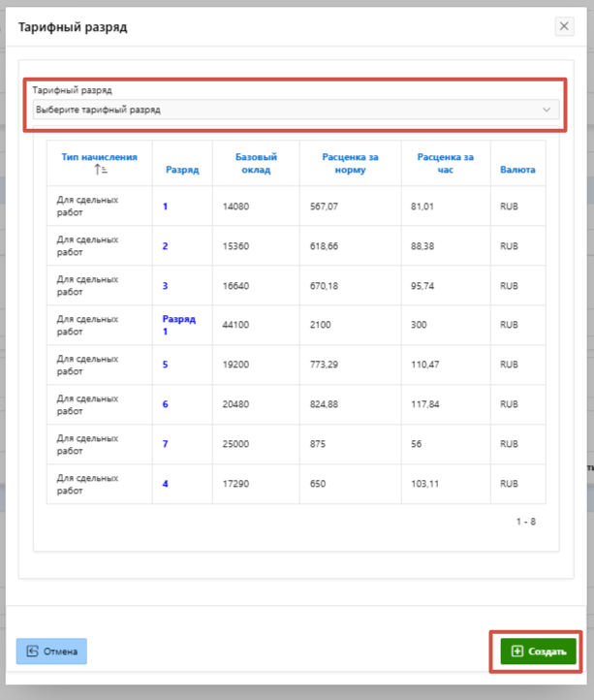Open tariff grade link 7
This screenshot has width=594, height=700.
point(166,444)
